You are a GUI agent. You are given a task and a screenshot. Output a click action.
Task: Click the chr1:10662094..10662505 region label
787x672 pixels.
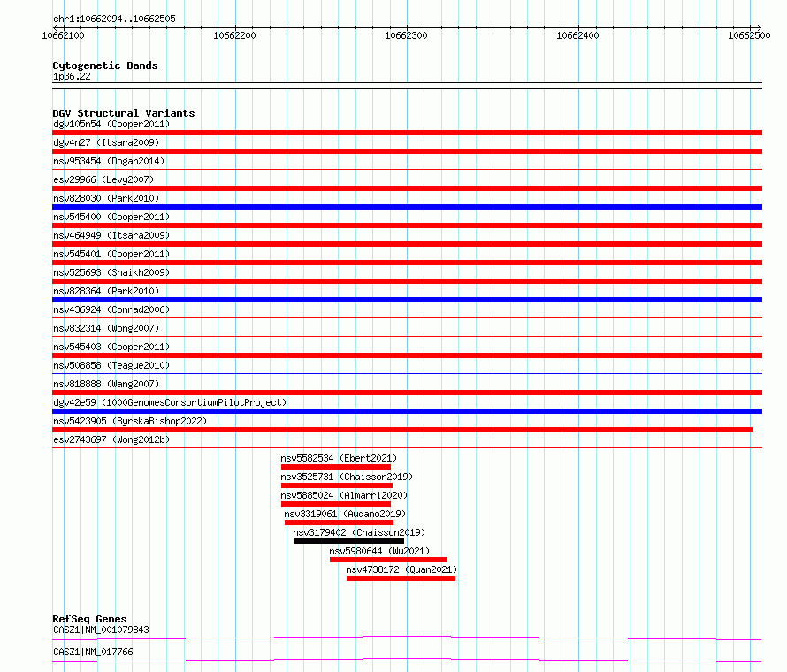(113, 19)
